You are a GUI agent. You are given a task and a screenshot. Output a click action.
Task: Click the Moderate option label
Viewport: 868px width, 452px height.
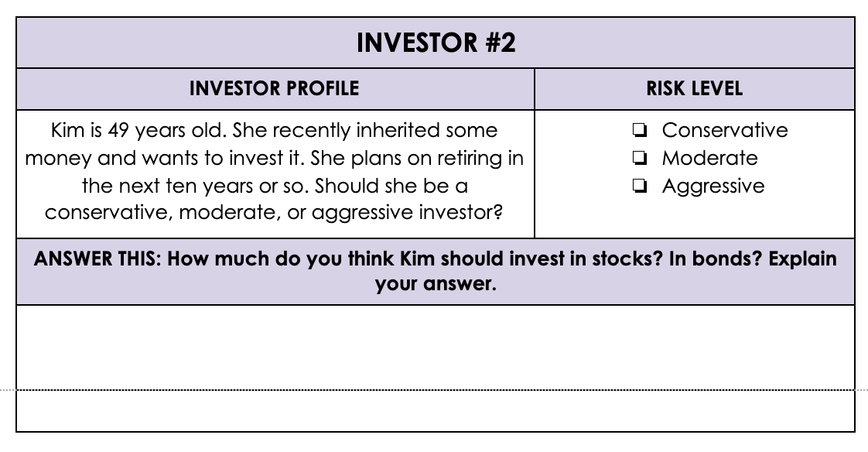coord(709,159)
